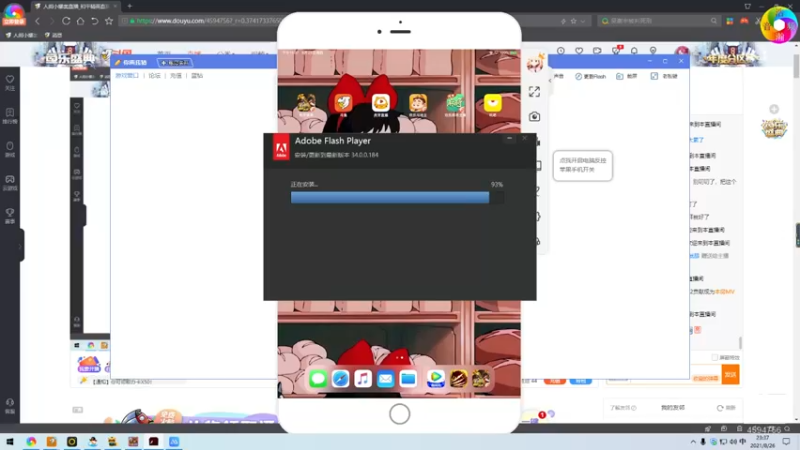Focus the browser search box at top right
Viewport: 800px width, 450px height.
click(658, 21)
